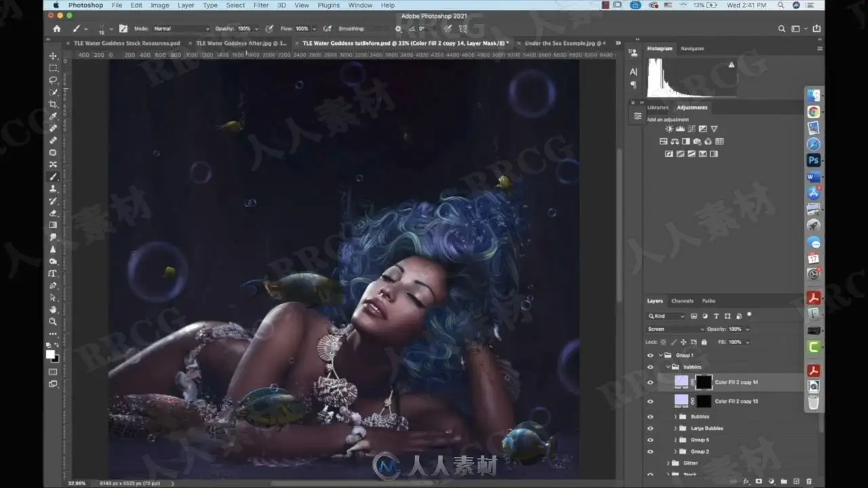Expand the Group 5 folder
The height and width of the screenshot is (488, 868).
[675, 440]
